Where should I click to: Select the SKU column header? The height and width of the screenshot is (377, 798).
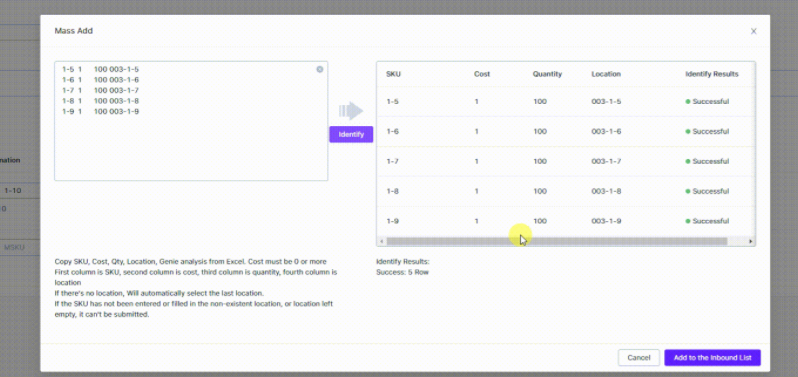tap(393, 74)
